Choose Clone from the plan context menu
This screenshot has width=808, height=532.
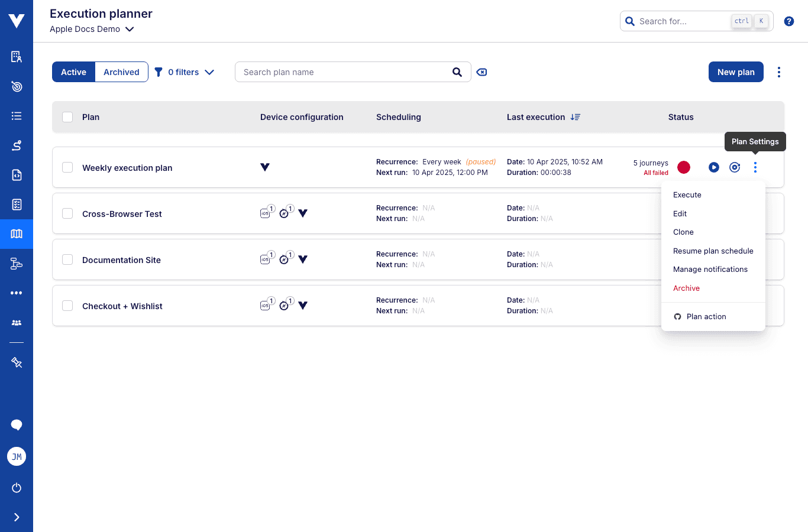pos(683,232)
